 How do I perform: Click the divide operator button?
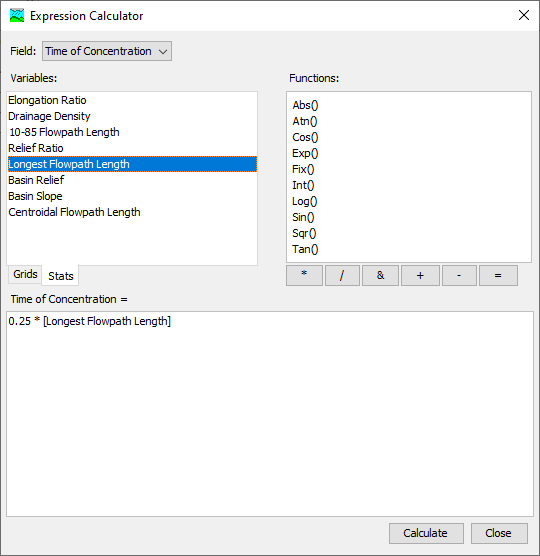[x=342, y=276]
